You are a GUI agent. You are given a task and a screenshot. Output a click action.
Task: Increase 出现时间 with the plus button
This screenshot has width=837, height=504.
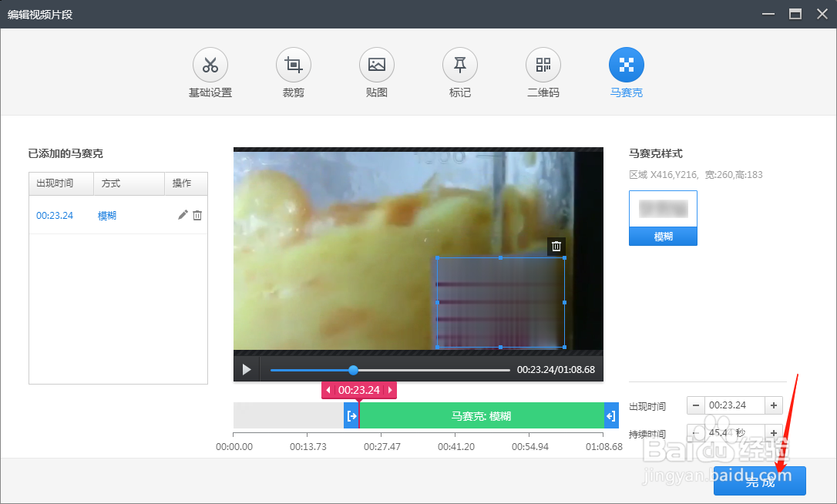click(773, 405)
